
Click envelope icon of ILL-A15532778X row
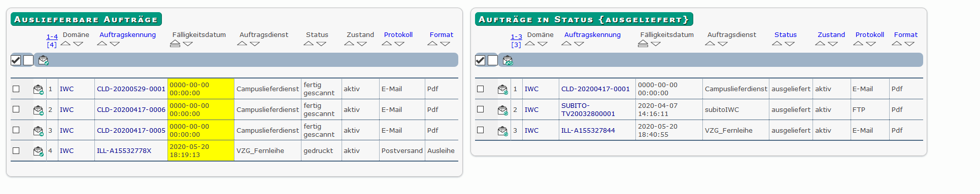(x=38, y=151)
